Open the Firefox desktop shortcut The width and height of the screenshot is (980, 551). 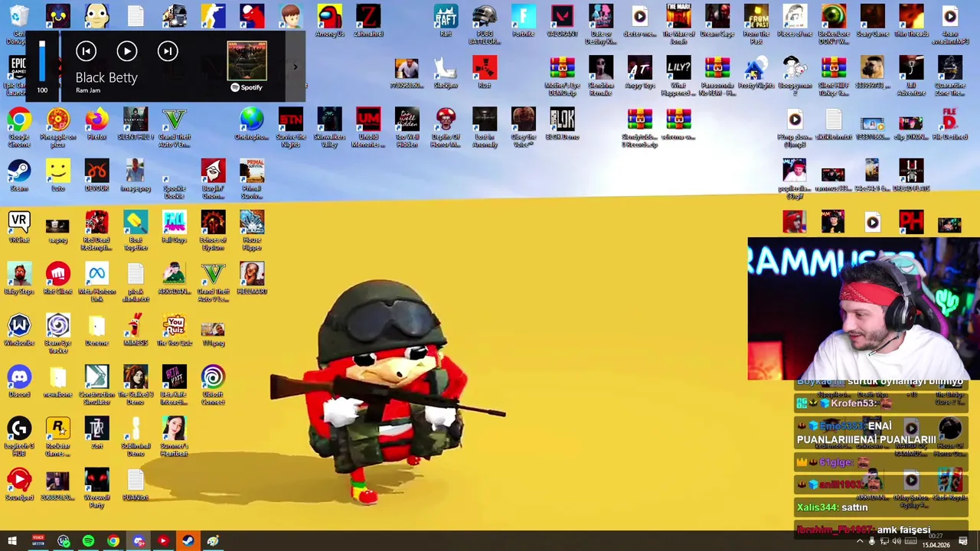pyautogui.click(x=96, y=125)
